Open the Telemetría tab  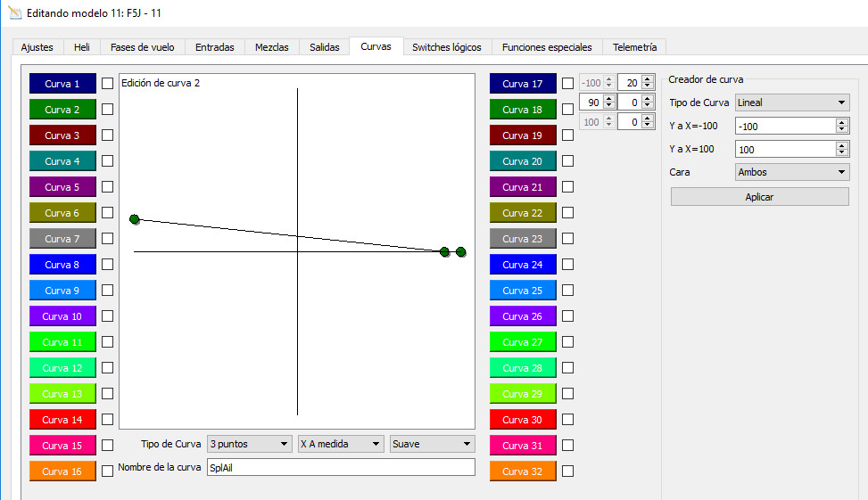point(634,47)
